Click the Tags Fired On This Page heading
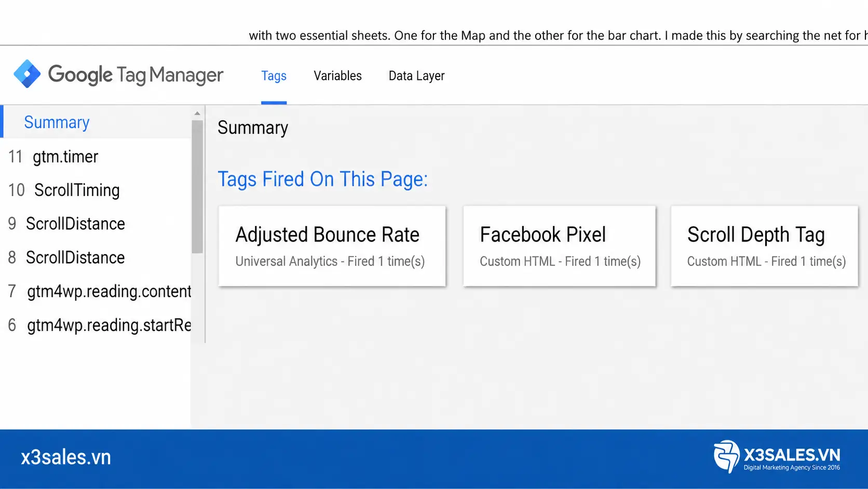This screenshot has height=489, width=868. pos(322,179)
